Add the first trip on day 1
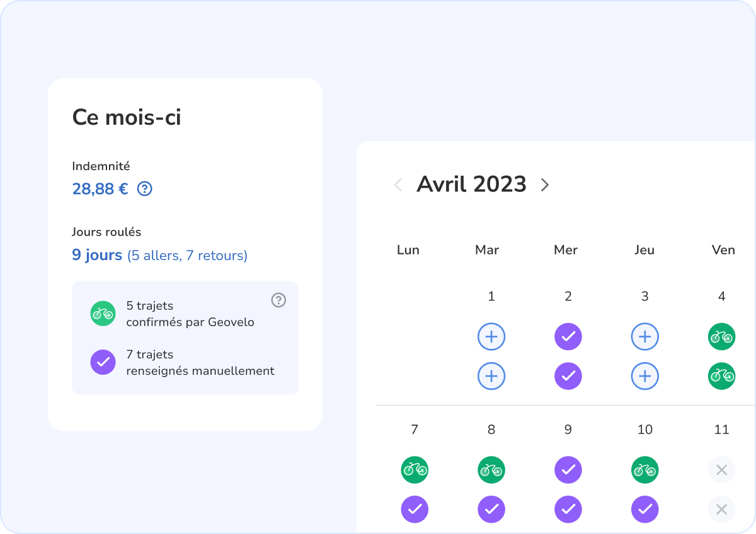756x534 pixels. point(491,337)
